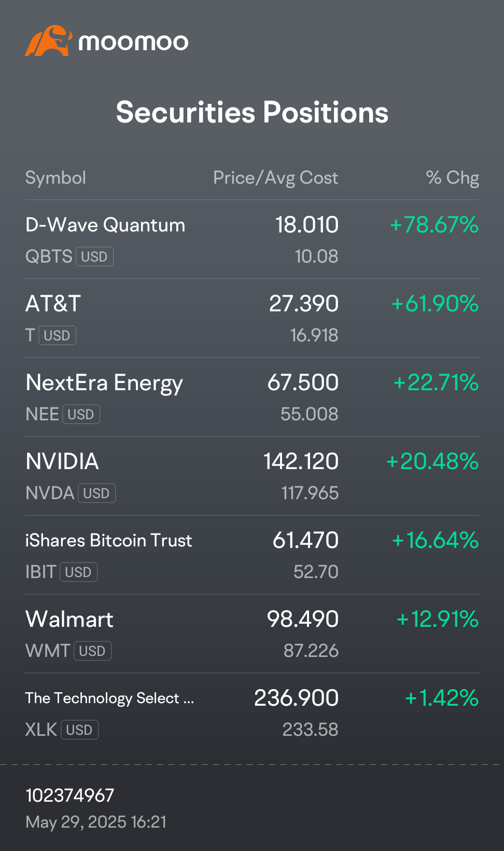
Task: Select the Price/Avg Cost column header
Action: click(275, 177)
